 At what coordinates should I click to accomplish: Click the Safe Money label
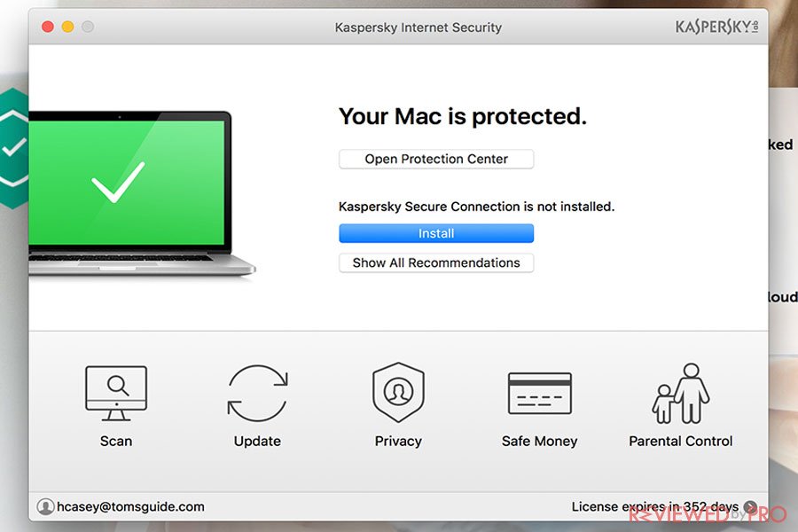[539, 441]
